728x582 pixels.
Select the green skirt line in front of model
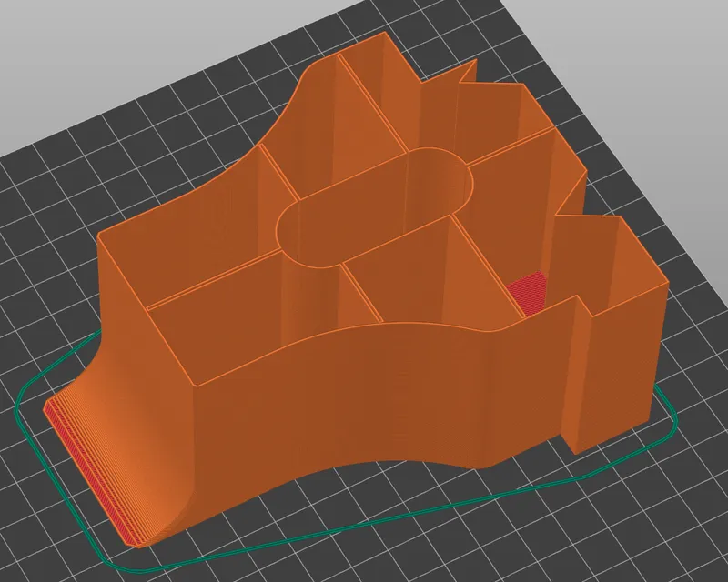[364, 526]
